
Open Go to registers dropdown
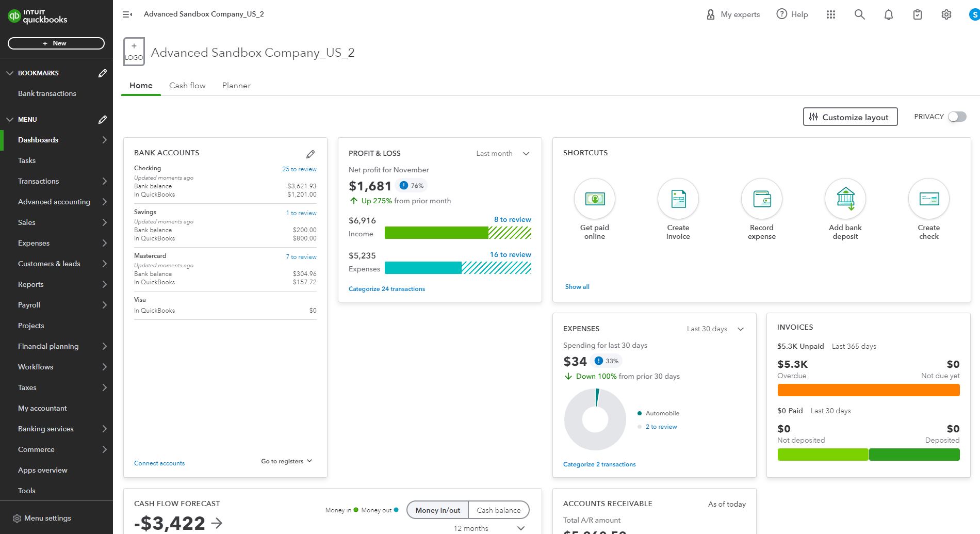[x=287, y=461]
